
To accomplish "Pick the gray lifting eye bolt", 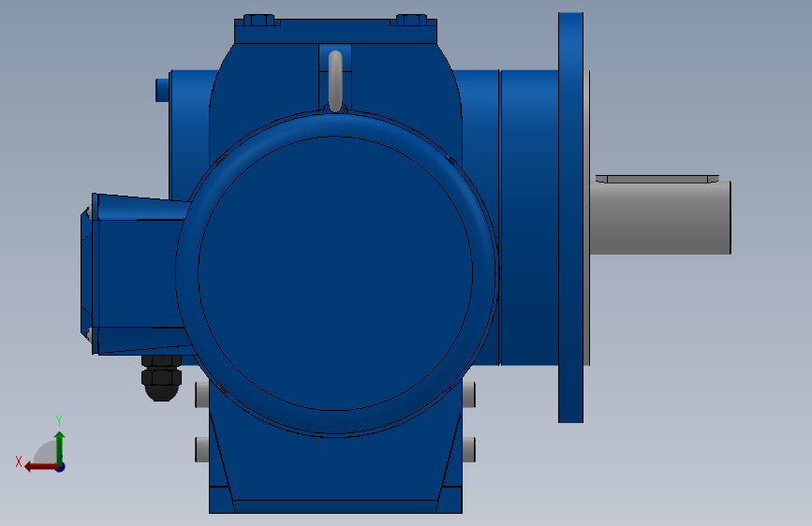I will tap(335, 81).
